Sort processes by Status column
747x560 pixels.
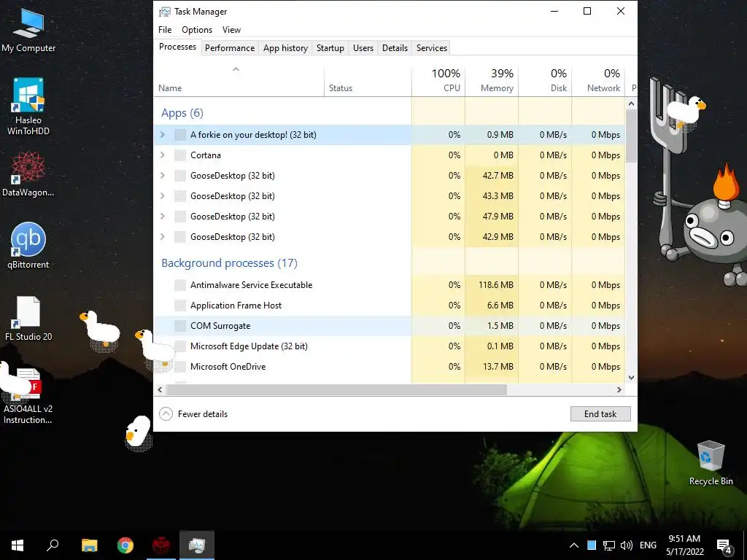[x=368, y=80]
